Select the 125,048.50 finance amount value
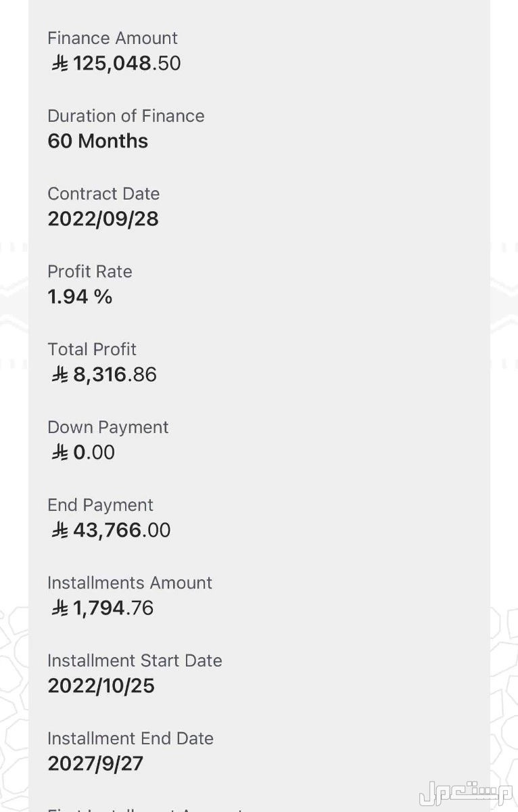This screenshot has height=812, width=518. point(127,64)
